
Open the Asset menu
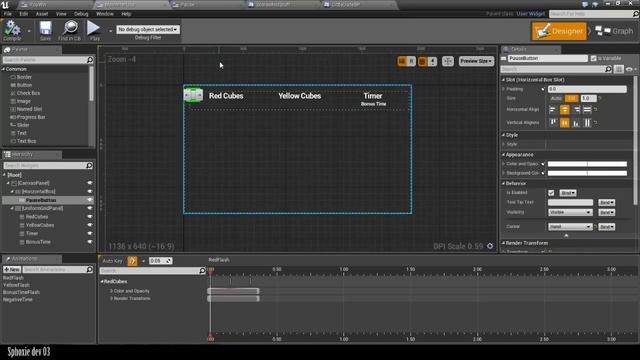[42, 14]
